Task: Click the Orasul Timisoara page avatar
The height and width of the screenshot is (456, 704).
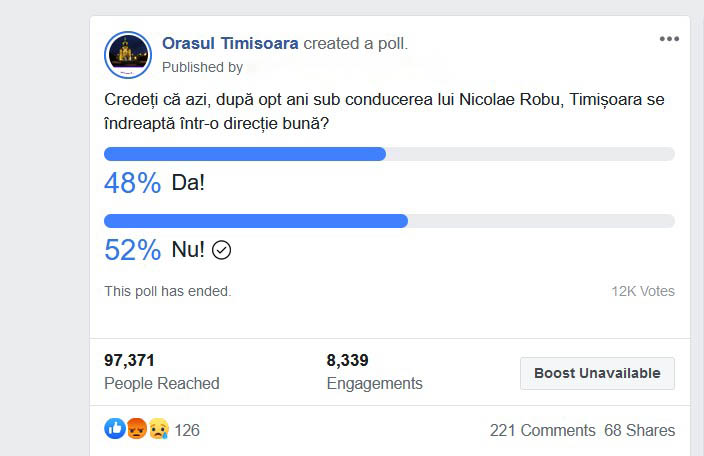Action: pyautogui.click(x=128, y=54)
